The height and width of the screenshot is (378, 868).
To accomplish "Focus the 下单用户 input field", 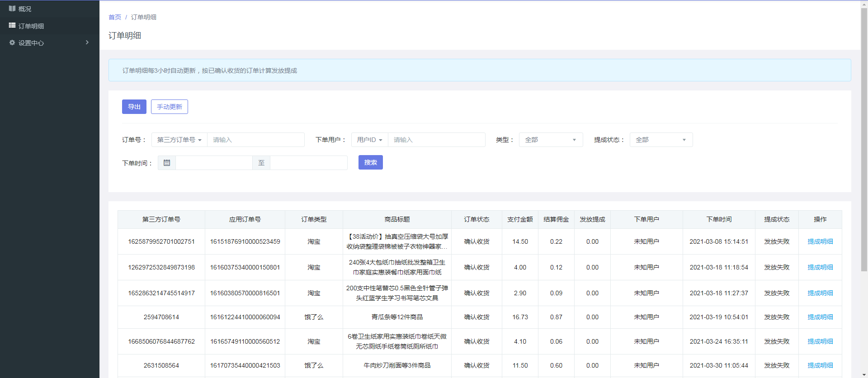I will point(437,140).
